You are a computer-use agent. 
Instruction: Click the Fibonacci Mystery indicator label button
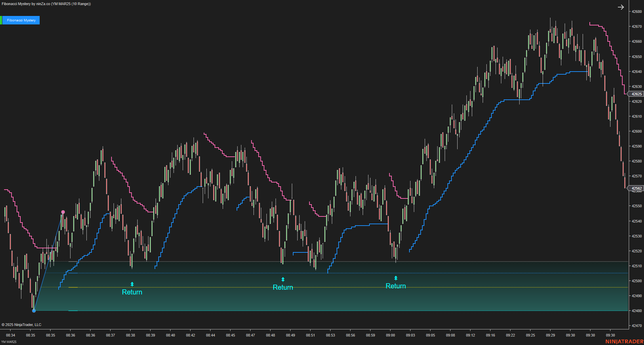[x=21, y=20]
